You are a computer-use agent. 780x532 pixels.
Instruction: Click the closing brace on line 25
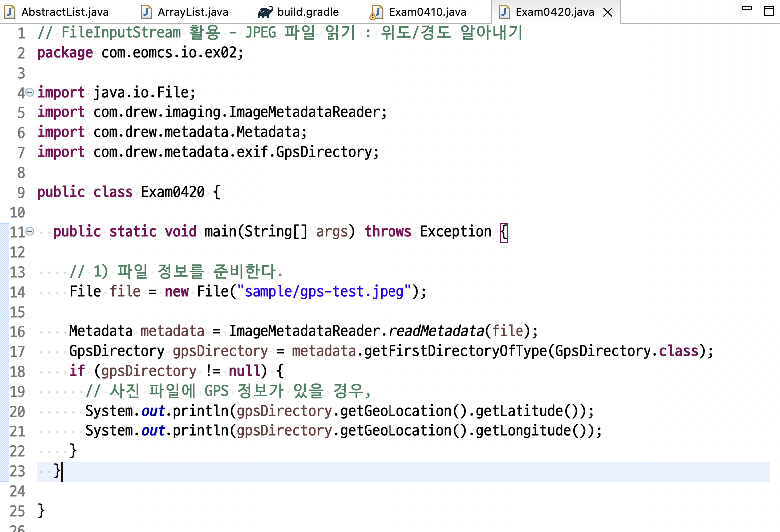pos(41,511)
